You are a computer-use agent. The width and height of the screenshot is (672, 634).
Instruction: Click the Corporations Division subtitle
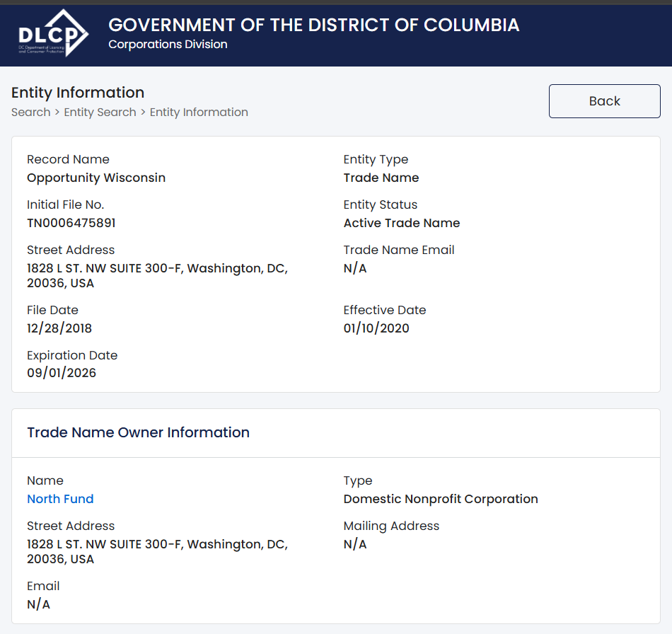pyautogui.click(x=168, y=45)
